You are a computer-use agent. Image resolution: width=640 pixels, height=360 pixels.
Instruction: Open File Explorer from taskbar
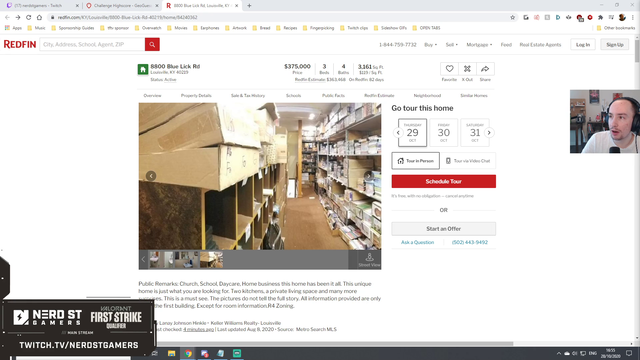coord(171,353)
